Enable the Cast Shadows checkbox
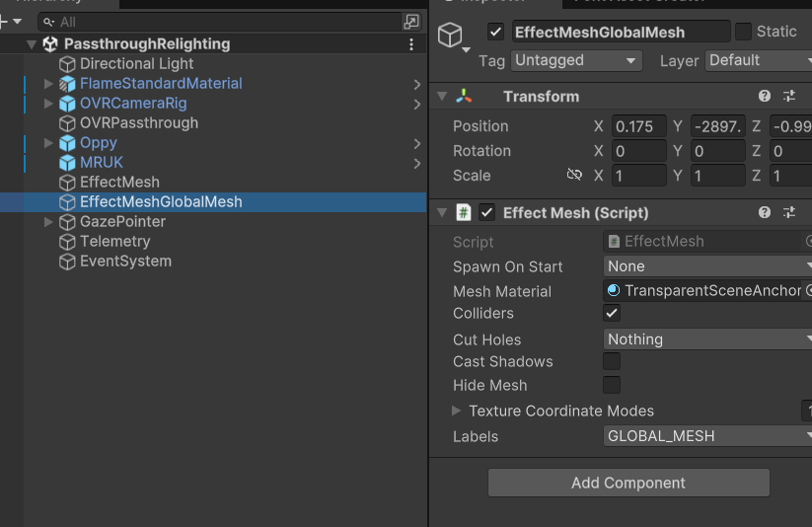The height and width of the screenshot is (527, 812). 612,361
